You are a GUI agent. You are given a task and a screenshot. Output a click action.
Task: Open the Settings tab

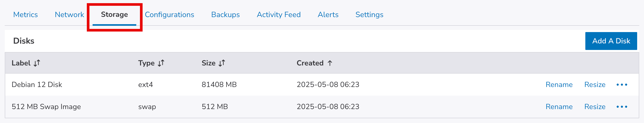point(369,15)
